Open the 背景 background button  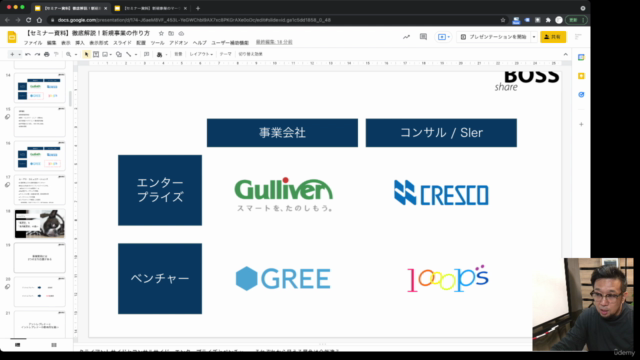(x=178, y=54)
